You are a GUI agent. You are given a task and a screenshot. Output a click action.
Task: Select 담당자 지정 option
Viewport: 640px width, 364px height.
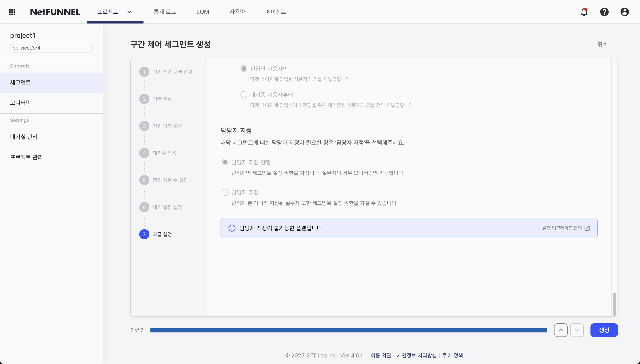click(225, 192)
